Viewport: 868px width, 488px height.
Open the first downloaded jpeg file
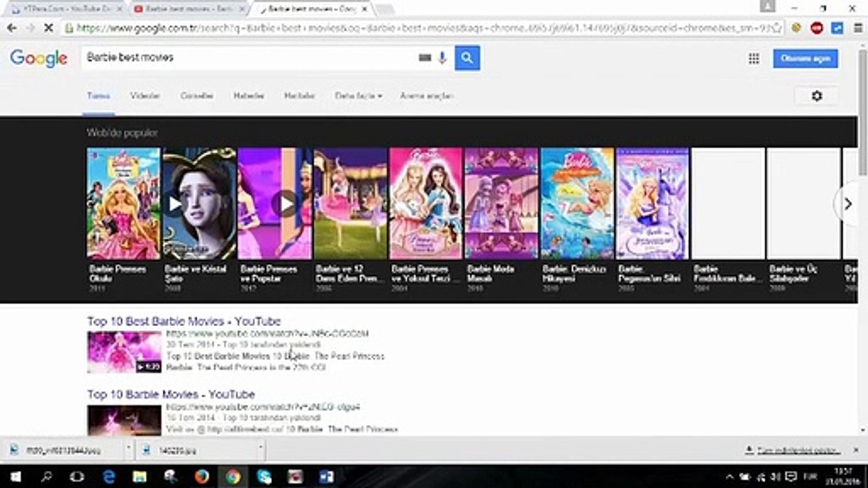coord(62,449)
